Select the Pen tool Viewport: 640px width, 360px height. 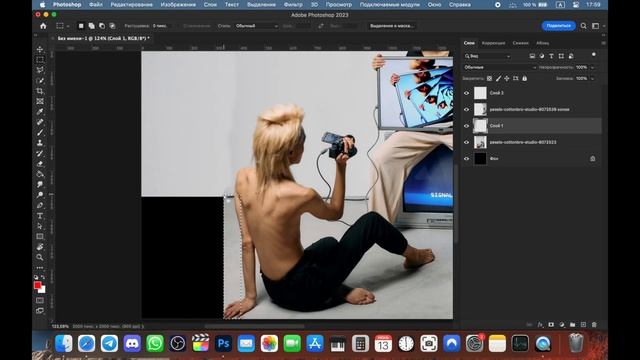click(40, 205)
